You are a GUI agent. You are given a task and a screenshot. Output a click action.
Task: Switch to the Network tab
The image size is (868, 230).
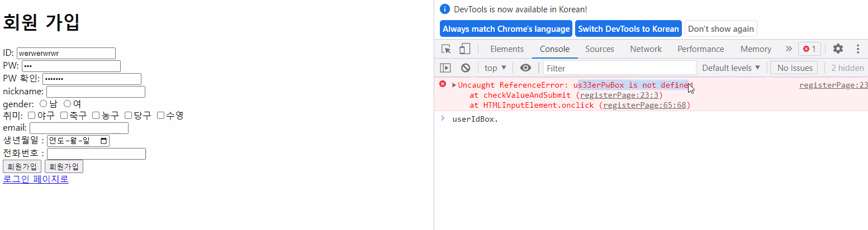click(x=646, y=49)
